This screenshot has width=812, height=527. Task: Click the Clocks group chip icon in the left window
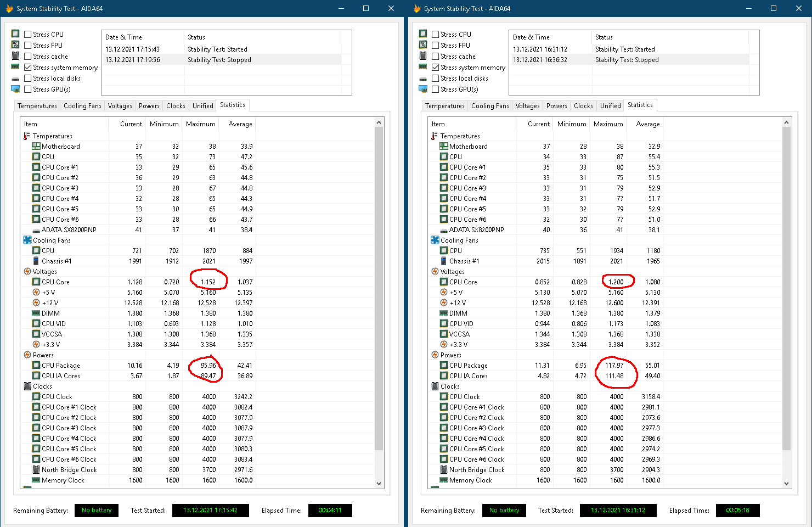(x=27, y=386)
